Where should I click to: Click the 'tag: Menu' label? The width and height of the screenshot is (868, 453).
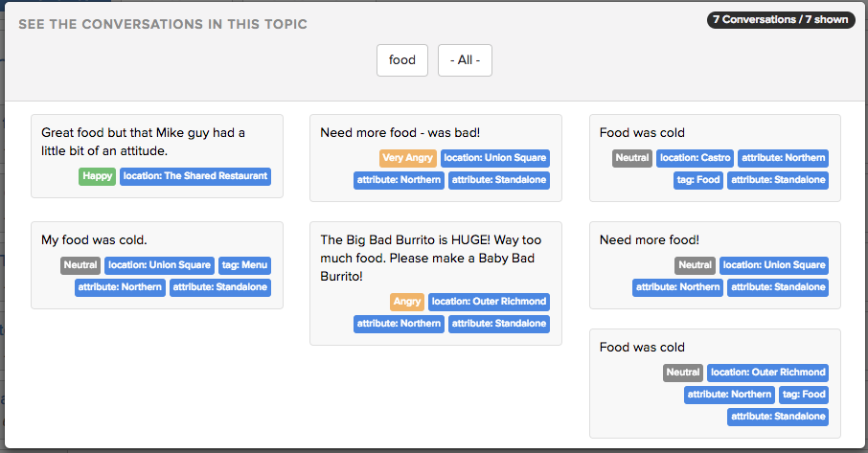pos(244,265)
